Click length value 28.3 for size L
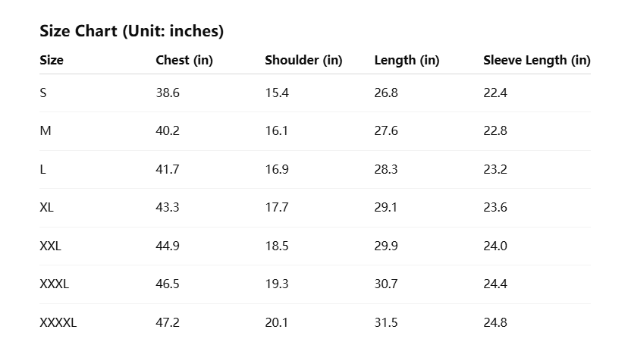Image resolution: width=628 pixels, height=364 pixels. [386, 169]
